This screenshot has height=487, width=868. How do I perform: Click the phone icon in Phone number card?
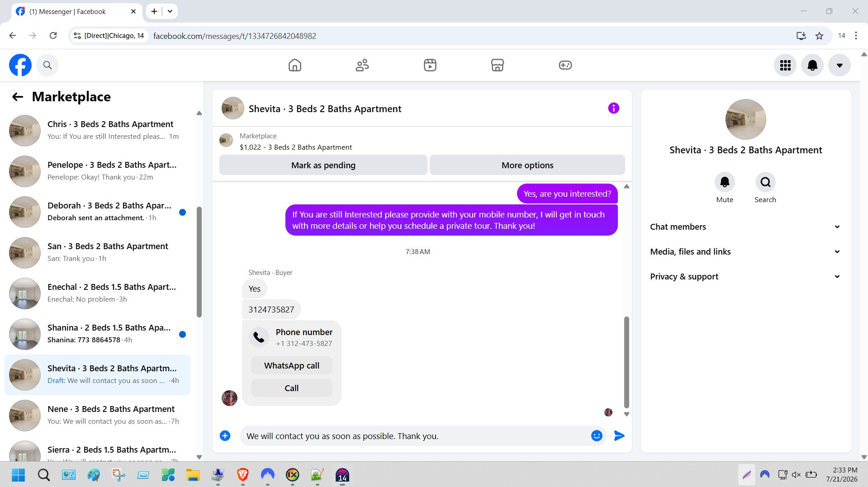(259, 337)
